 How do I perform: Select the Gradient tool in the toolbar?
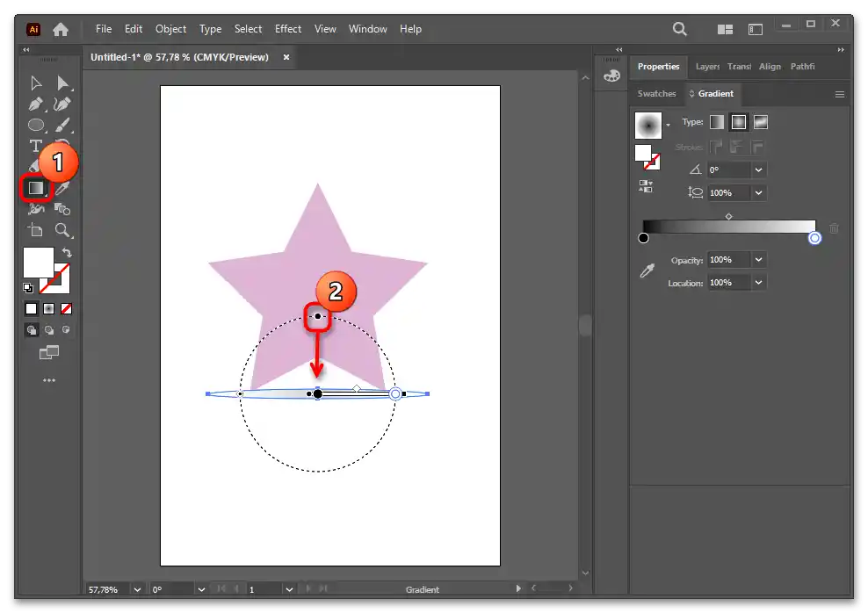pos(36,188)
